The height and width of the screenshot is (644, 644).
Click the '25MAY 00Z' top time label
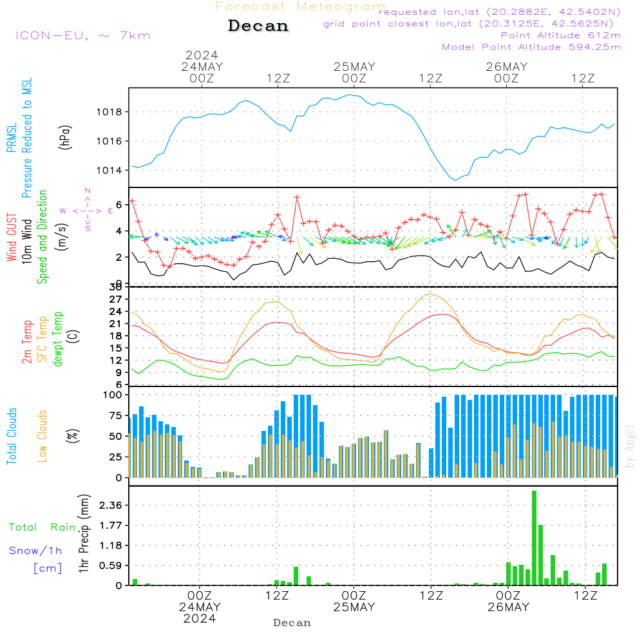click(x=354, y=72)
